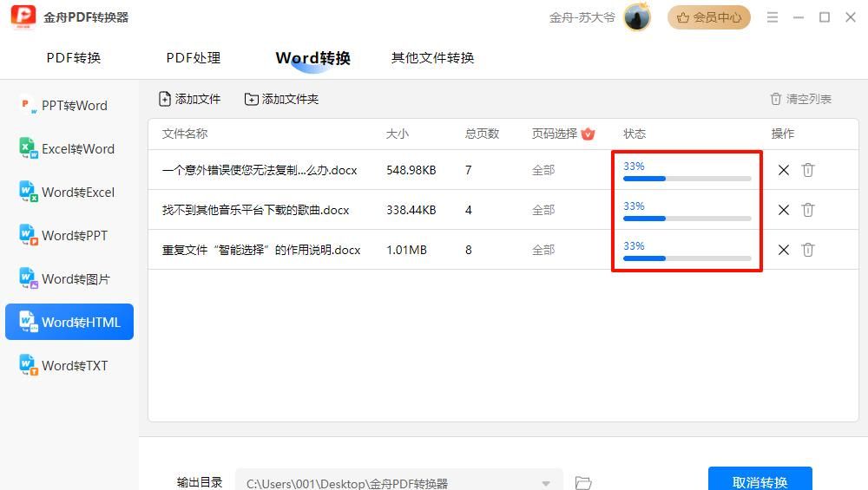The height and width of the screenshot is (490, 868).
Task: Open the 会员中心 member center button
Action: tap(708, 17)
